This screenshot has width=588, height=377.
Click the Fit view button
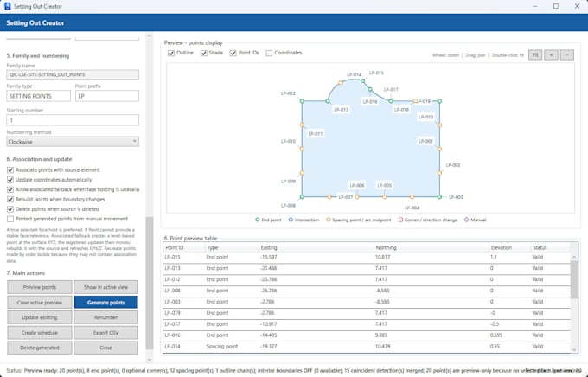coord(535,55)
